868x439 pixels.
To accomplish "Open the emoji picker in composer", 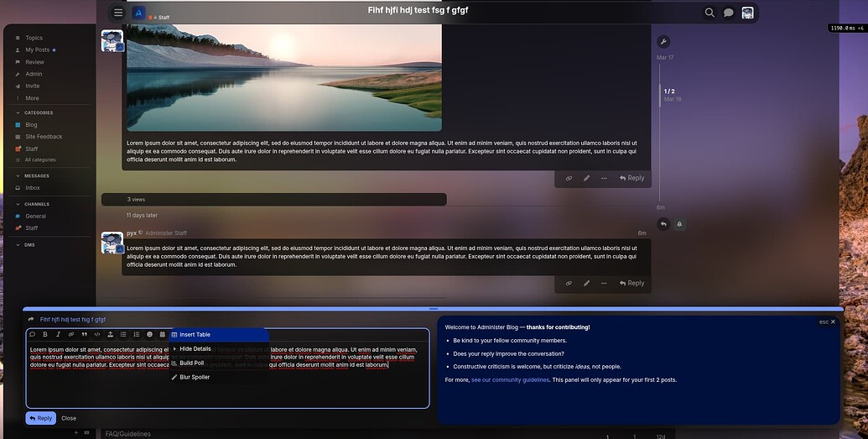I will pyautogui.click(x=149, y=334).
